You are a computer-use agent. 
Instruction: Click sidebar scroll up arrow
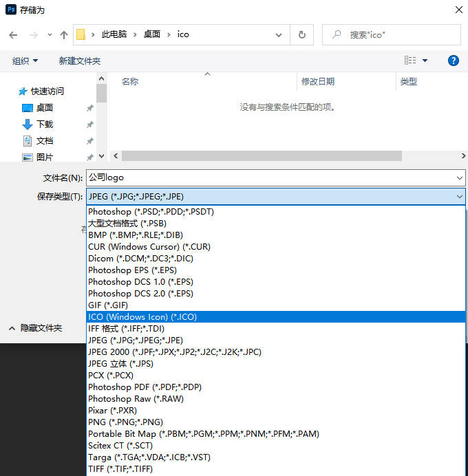pos(101,78)
